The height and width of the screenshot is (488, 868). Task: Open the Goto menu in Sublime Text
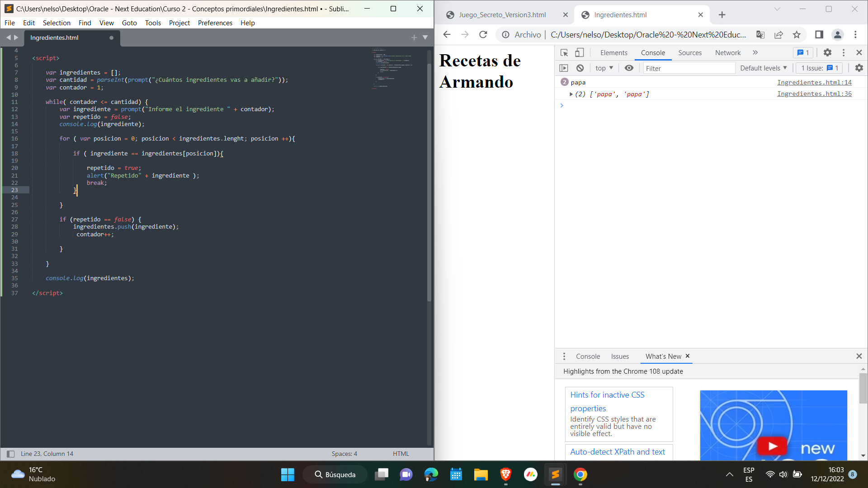(129, 23)
